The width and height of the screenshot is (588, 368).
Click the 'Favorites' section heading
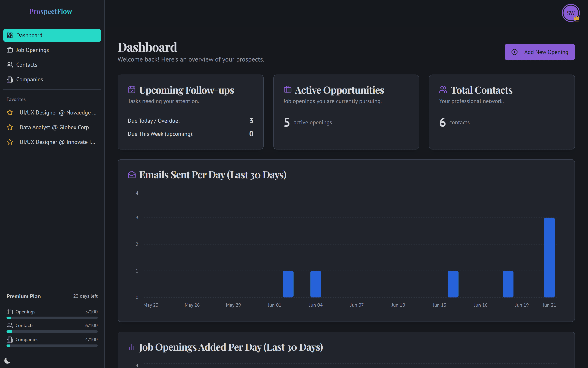[16, 99]
